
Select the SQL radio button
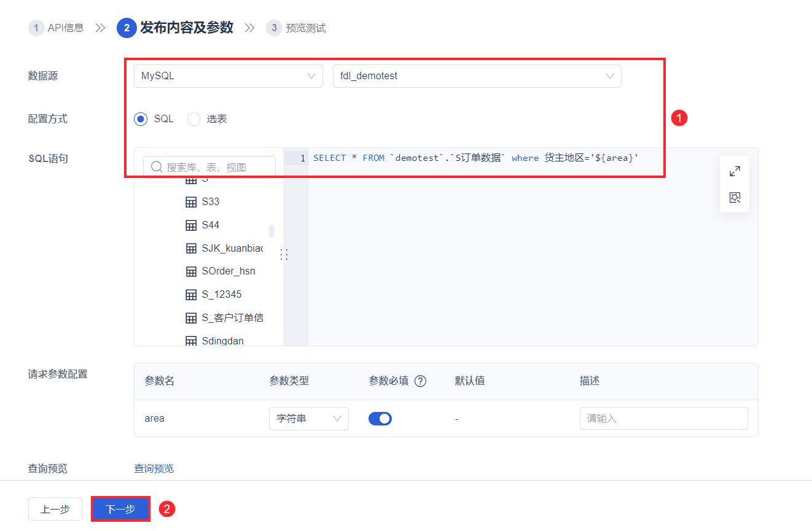141,119
